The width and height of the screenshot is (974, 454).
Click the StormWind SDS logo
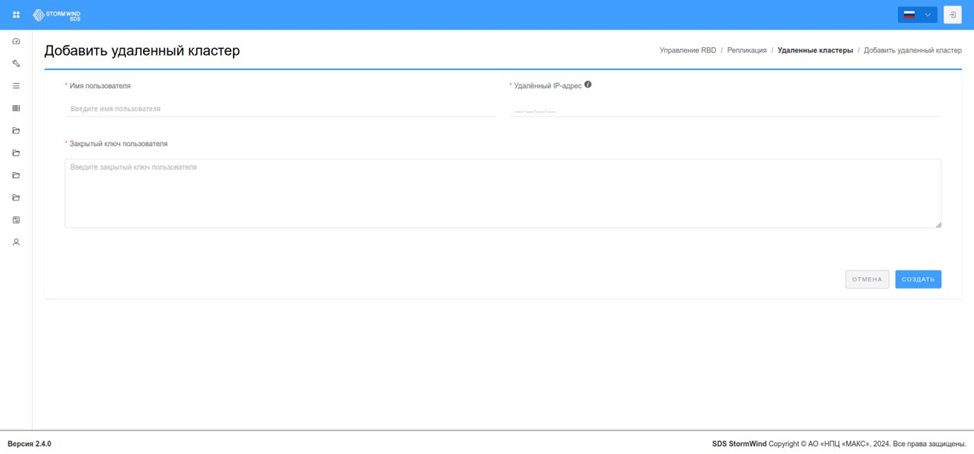point(57,14)
